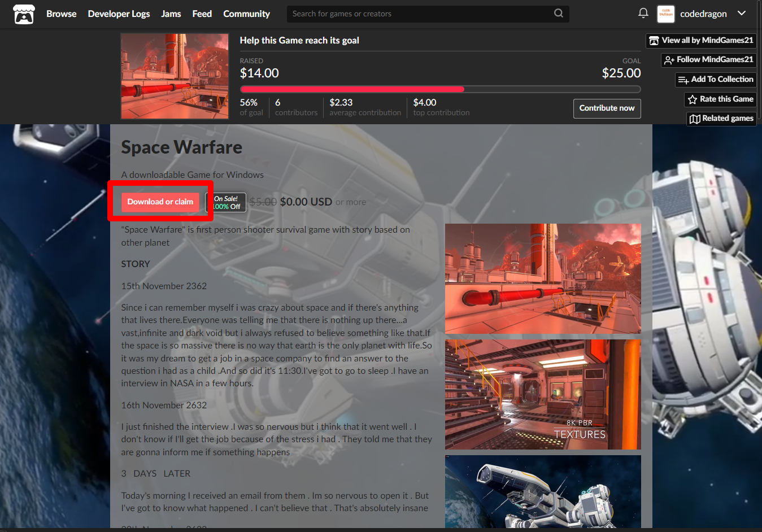Viewport: 762px width, 532px height.
Task: Open the Browse menu
Action: coord(61,14)
